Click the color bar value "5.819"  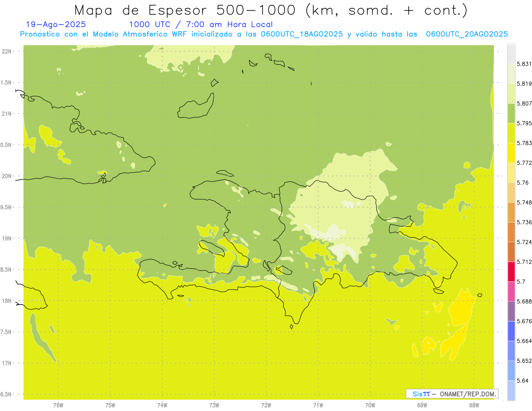[x=524, y=83]
